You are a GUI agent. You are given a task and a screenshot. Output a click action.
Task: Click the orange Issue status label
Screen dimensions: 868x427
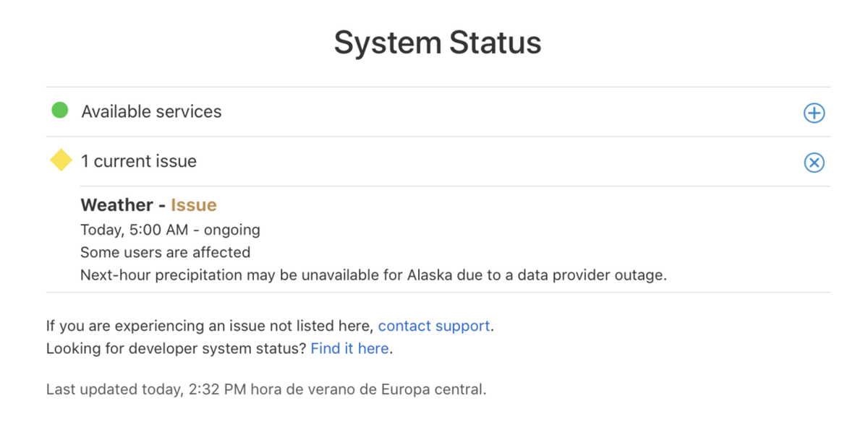coord(193,204)
